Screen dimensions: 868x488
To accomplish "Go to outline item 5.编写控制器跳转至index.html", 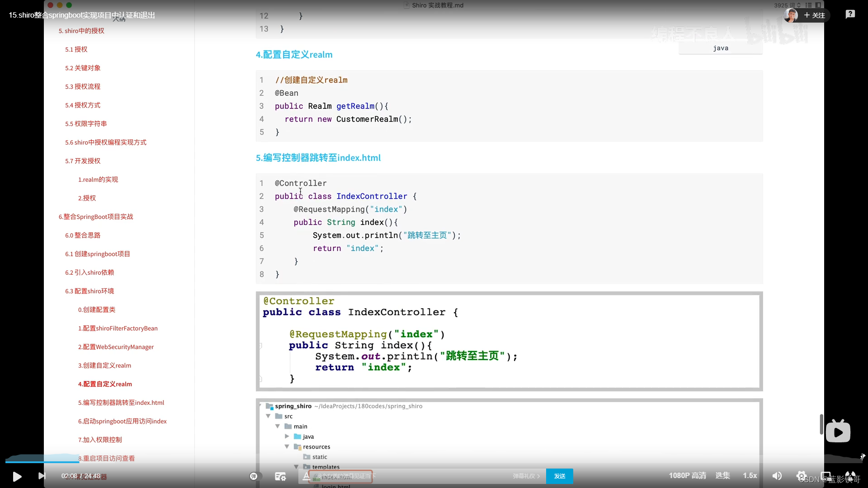I will (121, 403).
